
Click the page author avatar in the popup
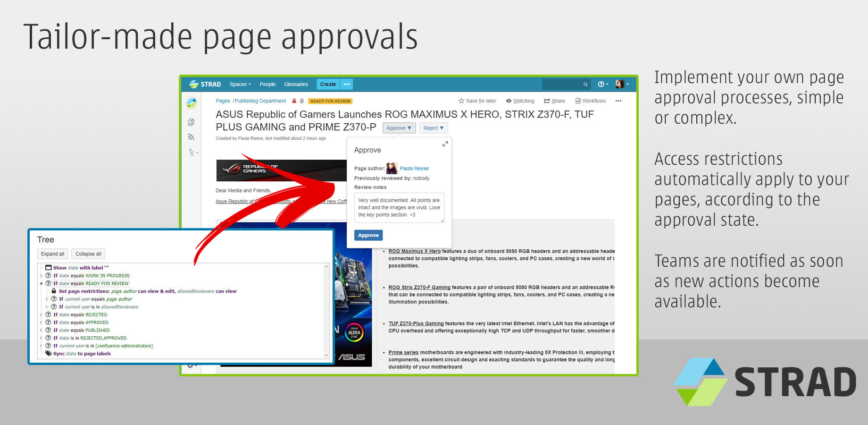click(x=392, y=168)
